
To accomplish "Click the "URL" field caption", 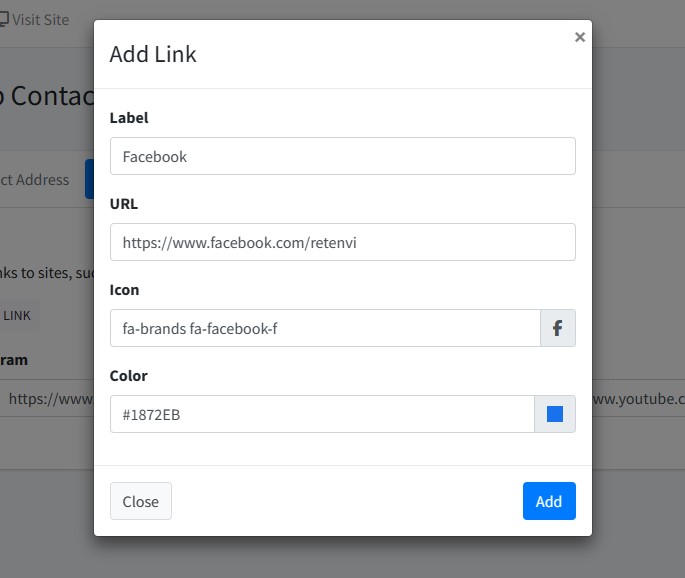I will [x=124, y=204].
